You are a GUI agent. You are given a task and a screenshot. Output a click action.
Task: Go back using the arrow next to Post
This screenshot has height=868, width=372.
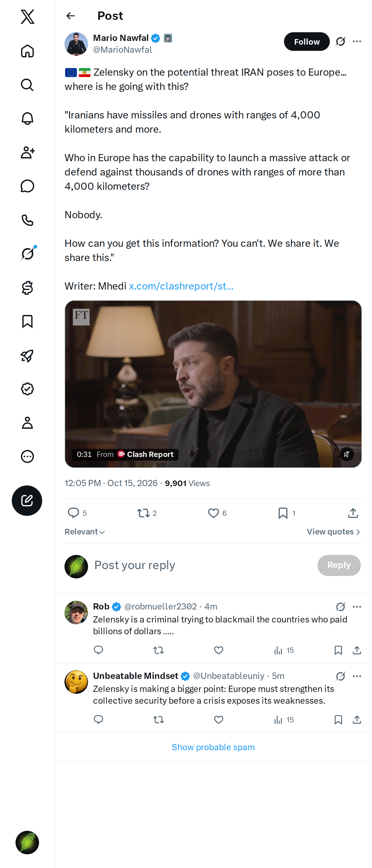[71, 16]
